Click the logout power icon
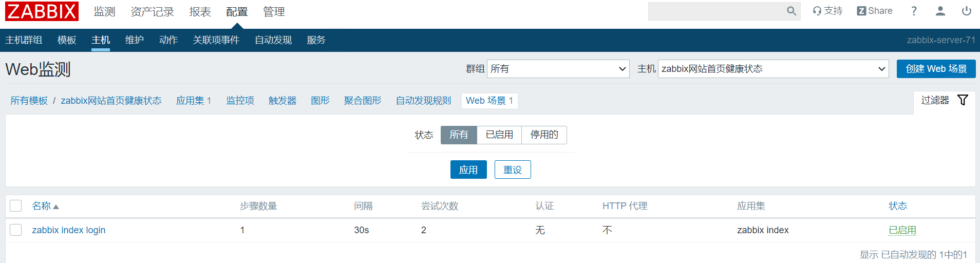This screenshot has height=263, width=980. (x=967, y=11)
